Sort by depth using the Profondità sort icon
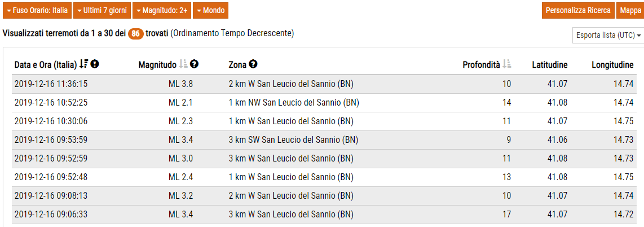 click(507, 64)
